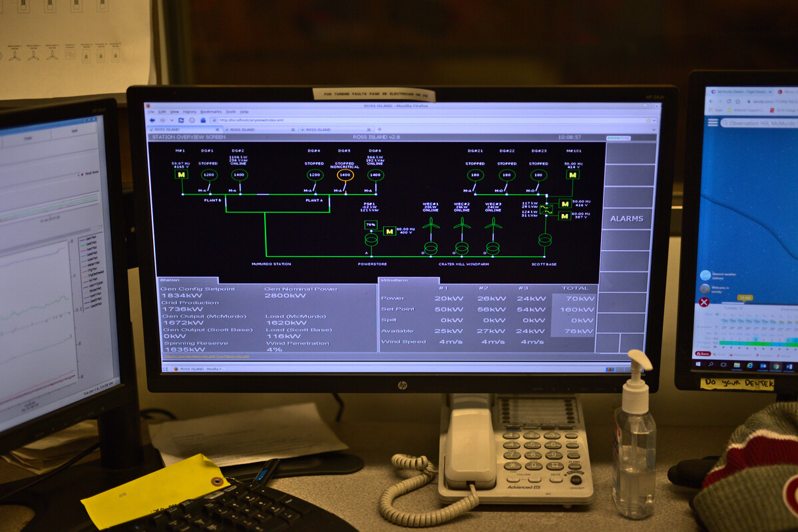Select the Scott Base 60.00 Hz 387 V meter
The image size is (798, 532).
(x=565, y=216)
